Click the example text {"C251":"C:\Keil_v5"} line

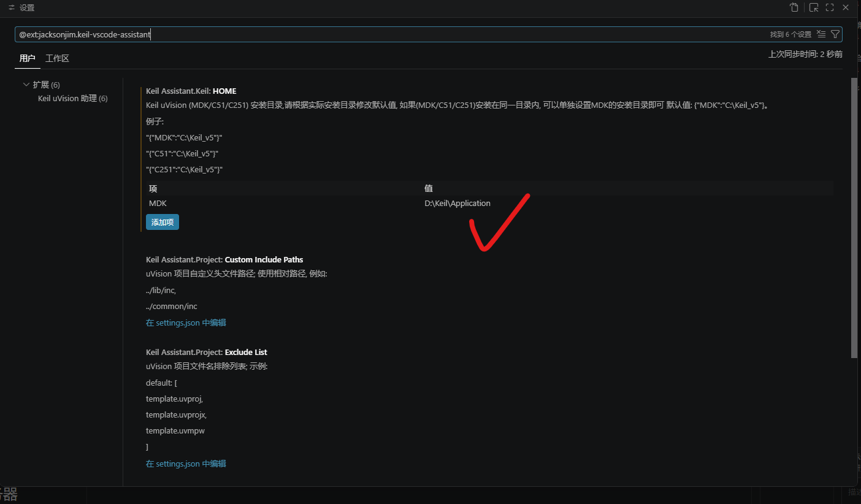tap(184, 169)
